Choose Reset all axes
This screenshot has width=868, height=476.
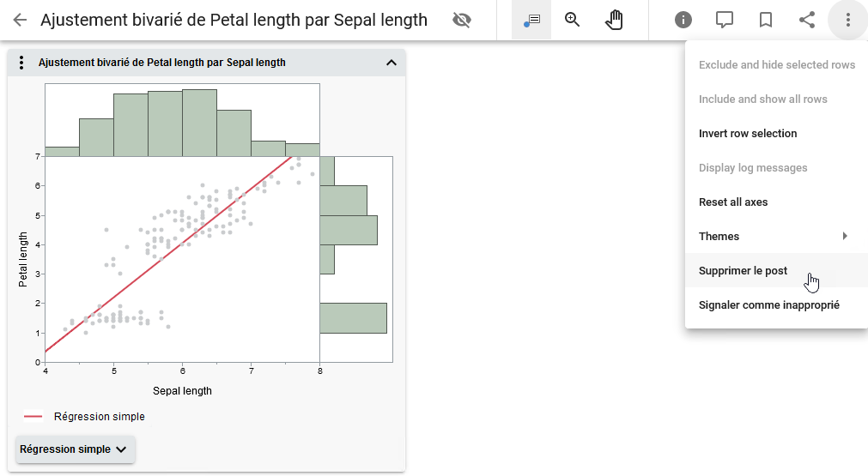pos(733,202)
